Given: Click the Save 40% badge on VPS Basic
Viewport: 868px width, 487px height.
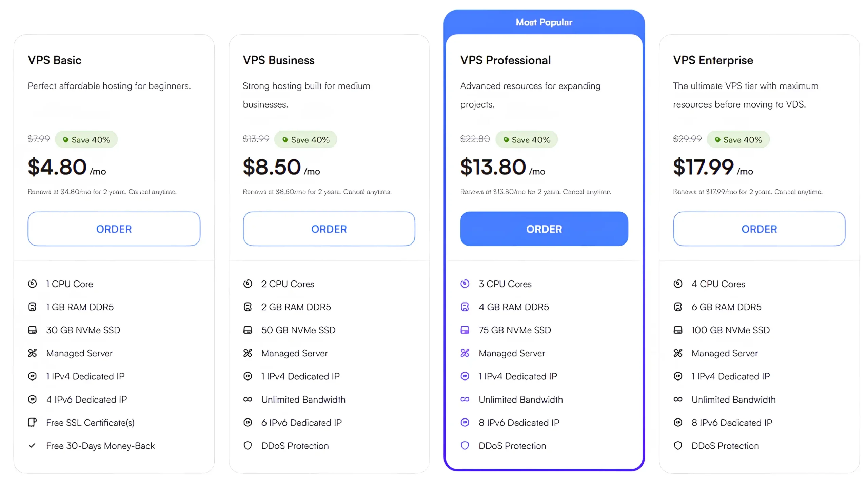Looking at the screenshot, I should pos(86,139).
